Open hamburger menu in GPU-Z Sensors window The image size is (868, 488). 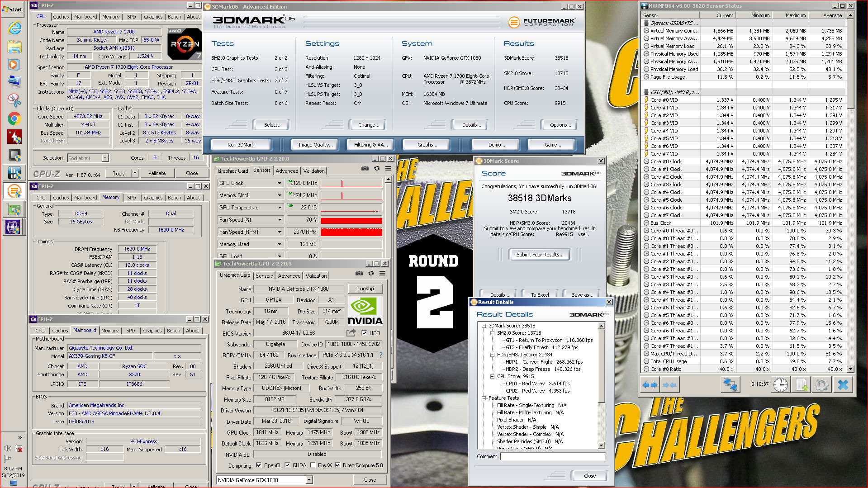point(388,168)
